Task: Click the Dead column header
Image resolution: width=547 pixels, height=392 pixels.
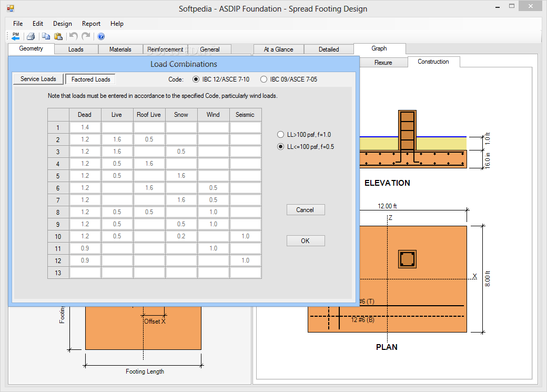Action: tap(85, 115)
